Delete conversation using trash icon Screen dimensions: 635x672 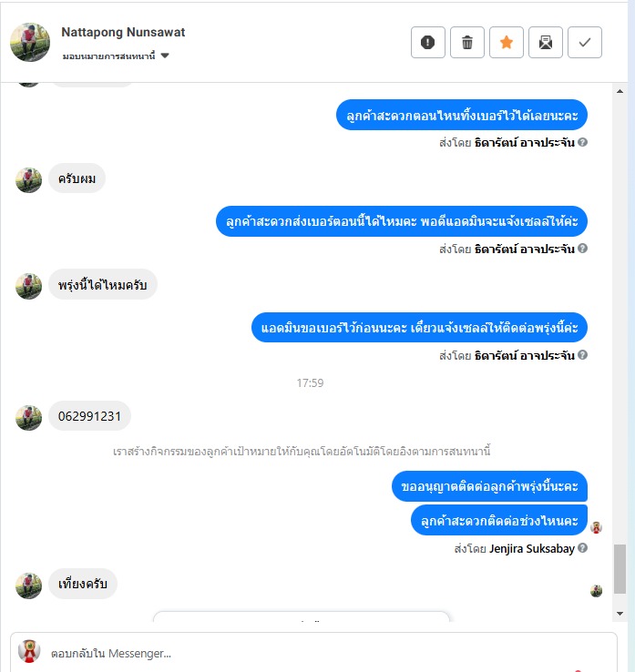click(467, 43)
